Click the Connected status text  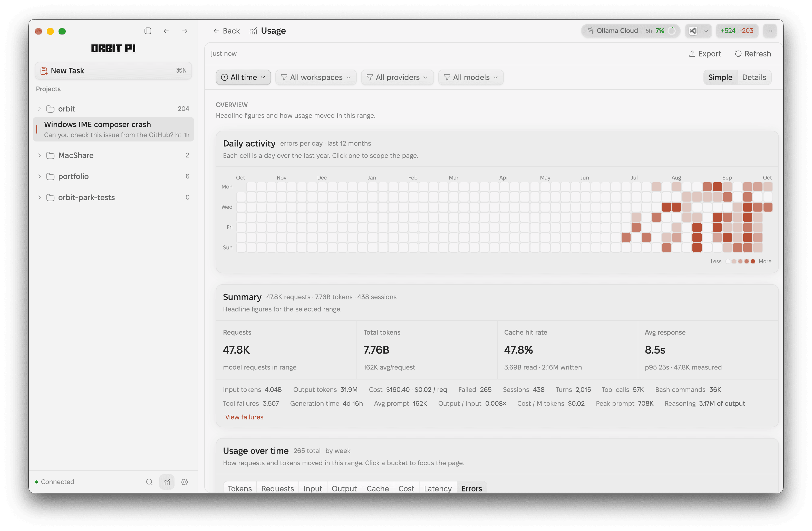(x=57, y=481)
